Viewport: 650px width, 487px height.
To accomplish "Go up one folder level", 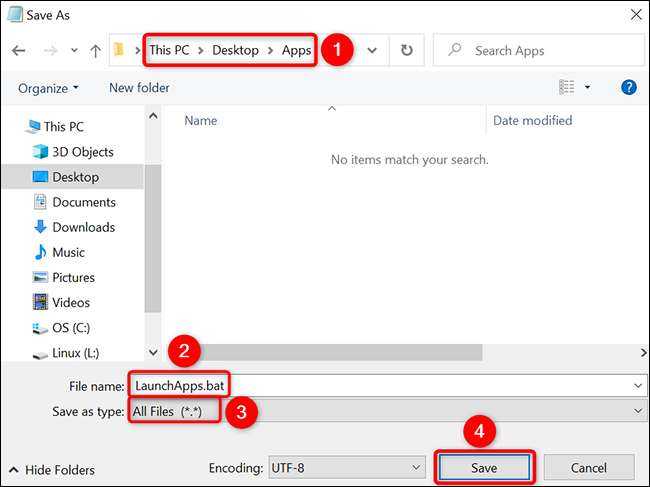I will coord(95,51).
